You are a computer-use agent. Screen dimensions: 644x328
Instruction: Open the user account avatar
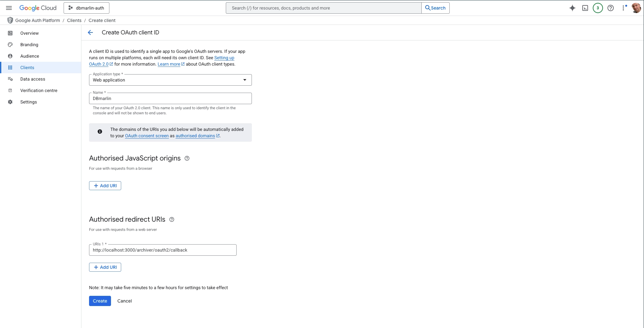(x=636, y=8)
